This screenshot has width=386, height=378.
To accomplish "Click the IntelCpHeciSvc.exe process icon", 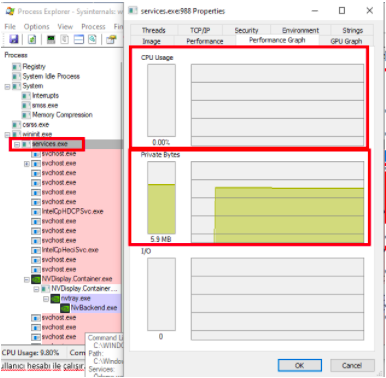I will pos(36,250).
